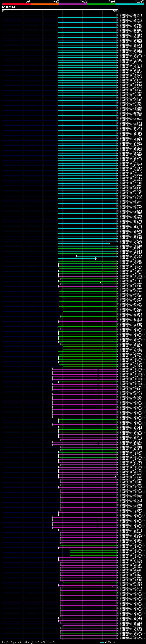Click the purple ~60% identity color segment
146x644 pixels.
point(73,4)
